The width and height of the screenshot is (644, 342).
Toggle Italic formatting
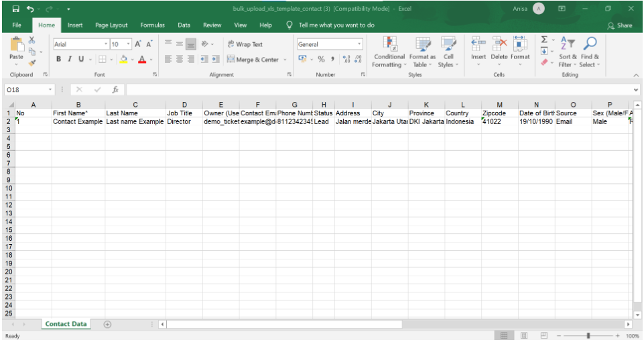click(x=69, y=60)
